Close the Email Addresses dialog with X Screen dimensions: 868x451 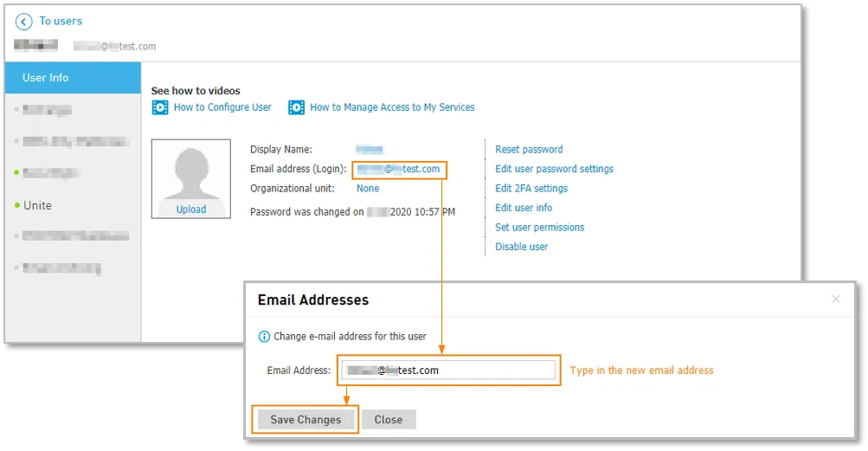(x=836, y=300)
